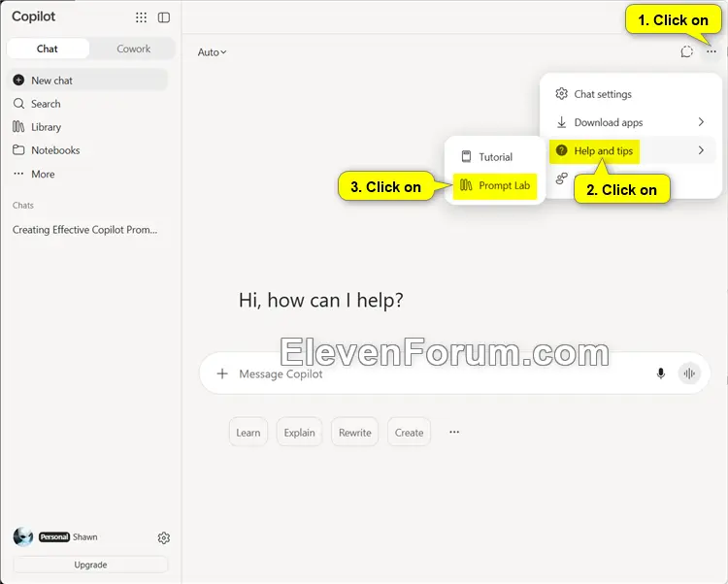
Task: Click the Prompt Lab books icon
Action: [x=466, y=185]
